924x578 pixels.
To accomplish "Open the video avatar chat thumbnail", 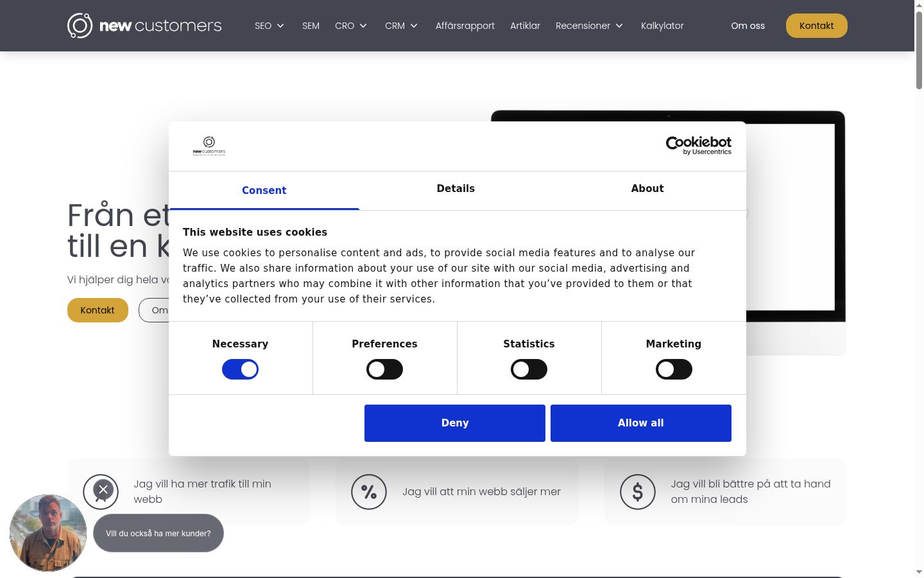I will [48, 533].
